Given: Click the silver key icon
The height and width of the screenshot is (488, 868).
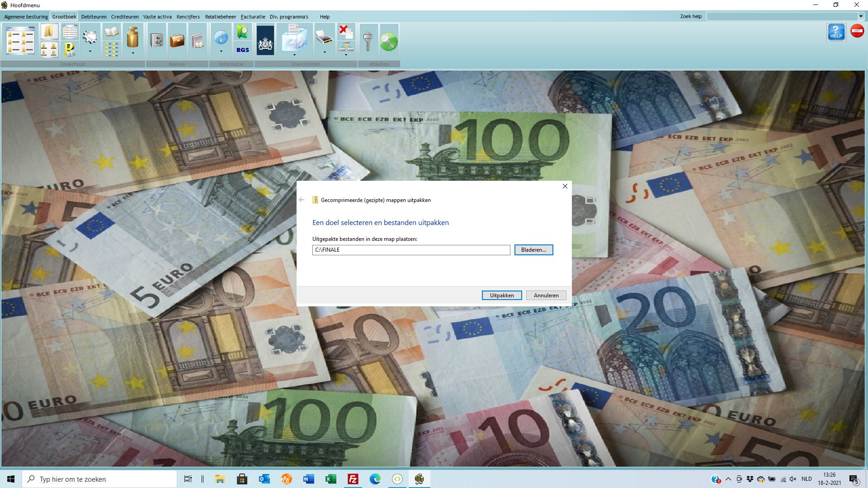Looking at the screenshot, I should [x=368, y=41].
